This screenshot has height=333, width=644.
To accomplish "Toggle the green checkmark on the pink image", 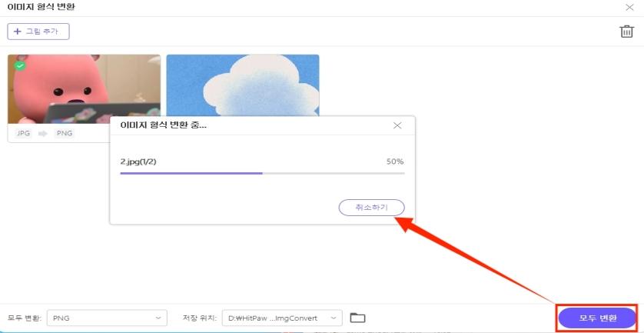I will point(20,66).
